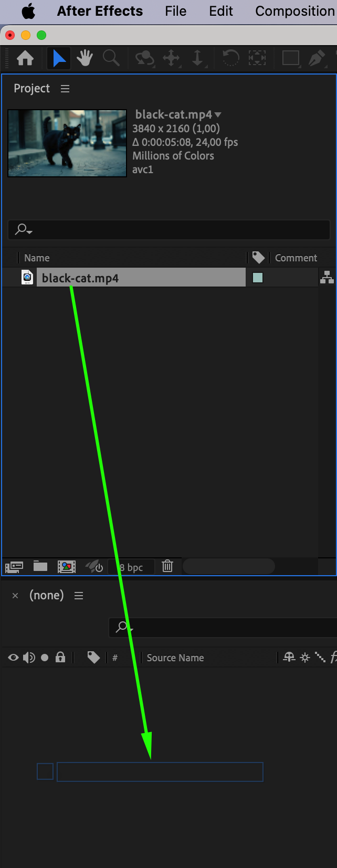Toggle the audio speaker column switch

(x=29, y=657)
